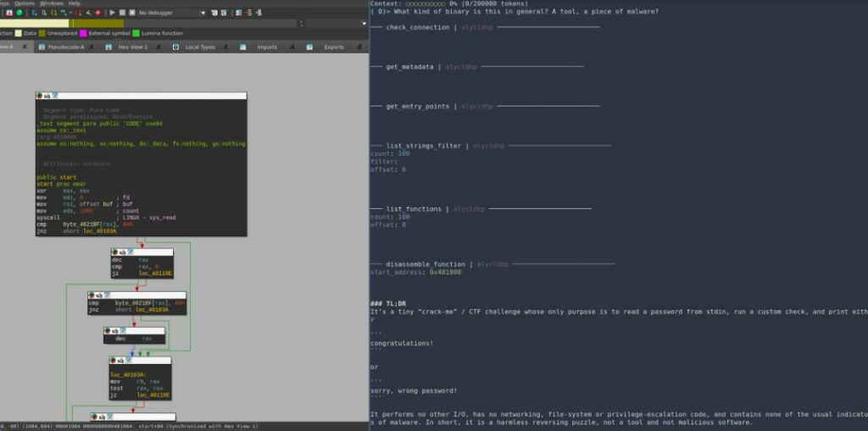The width and height of the screenshot is (868, 431).
Task: Click the Hex View-1 tab icon
Action: pos(109,47)
